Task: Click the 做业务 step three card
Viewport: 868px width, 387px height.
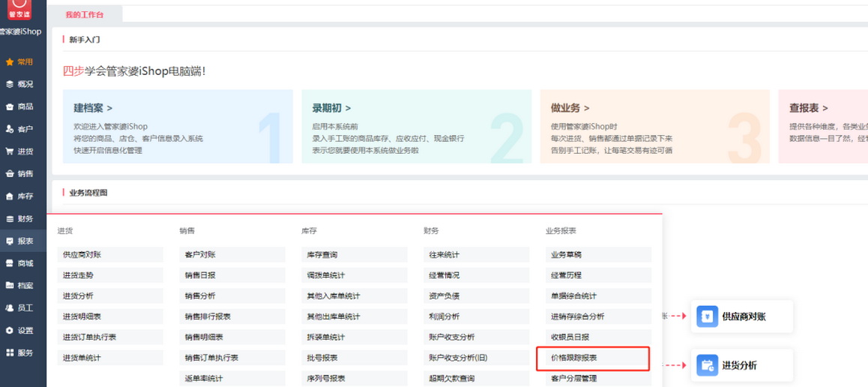Action: (x=654, y=127)
